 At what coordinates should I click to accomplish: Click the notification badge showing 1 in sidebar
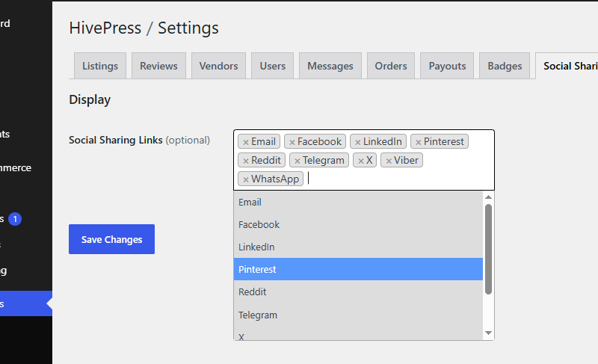[15, 219]
